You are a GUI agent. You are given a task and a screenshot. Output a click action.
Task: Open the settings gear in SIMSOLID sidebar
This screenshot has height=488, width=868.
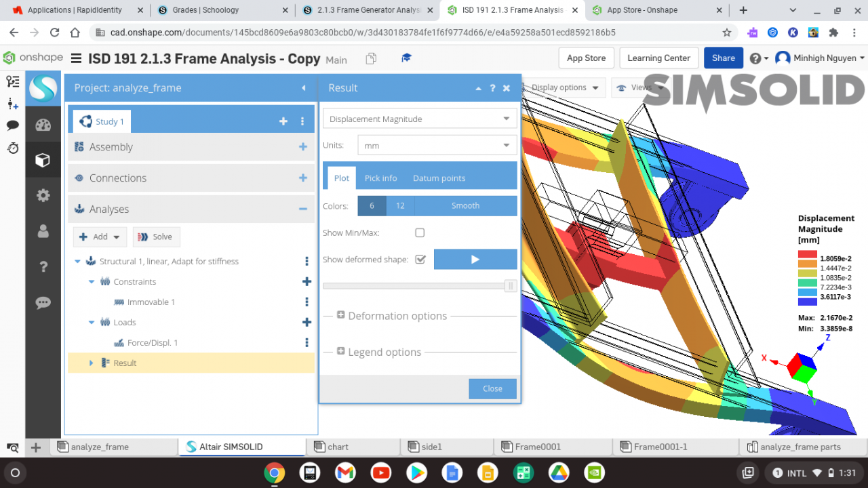(43, 196)
